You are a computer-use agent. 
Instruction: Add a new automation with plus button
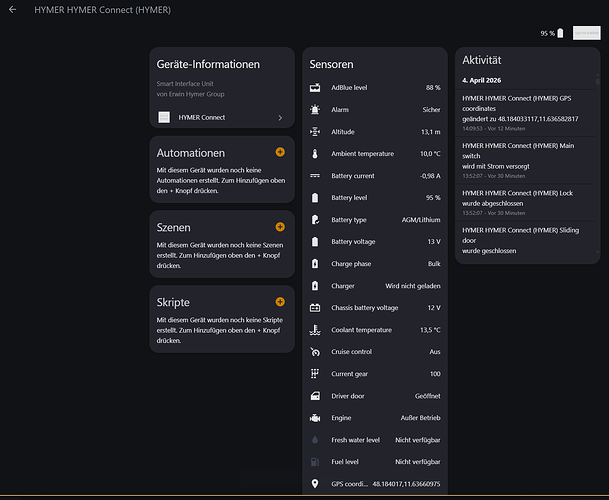[280, 152]
